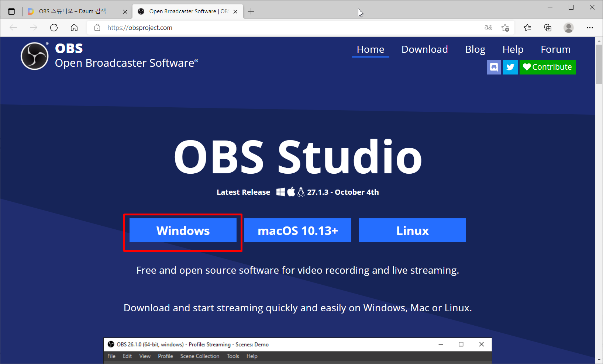603x364 pixels.
Task: Click the OBS demo screenshot File menu
Action: 111,356
